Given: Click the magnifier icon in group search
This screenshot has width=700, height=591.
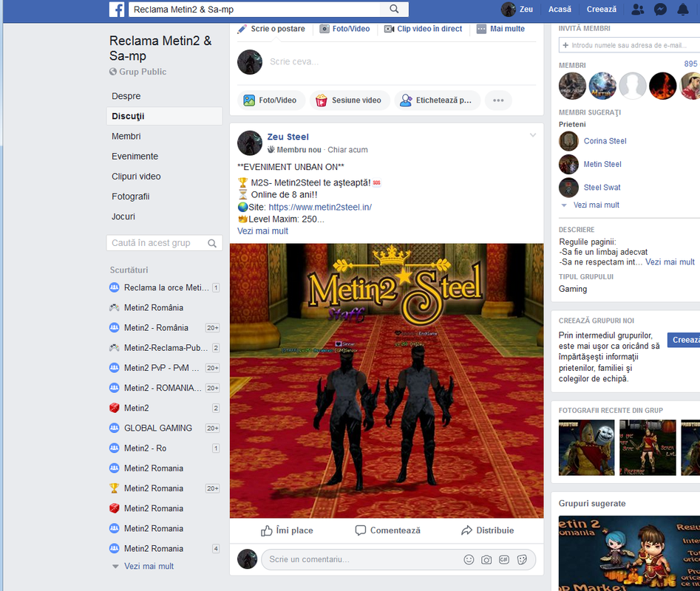Looking at the screenshot, I should 212,243.
